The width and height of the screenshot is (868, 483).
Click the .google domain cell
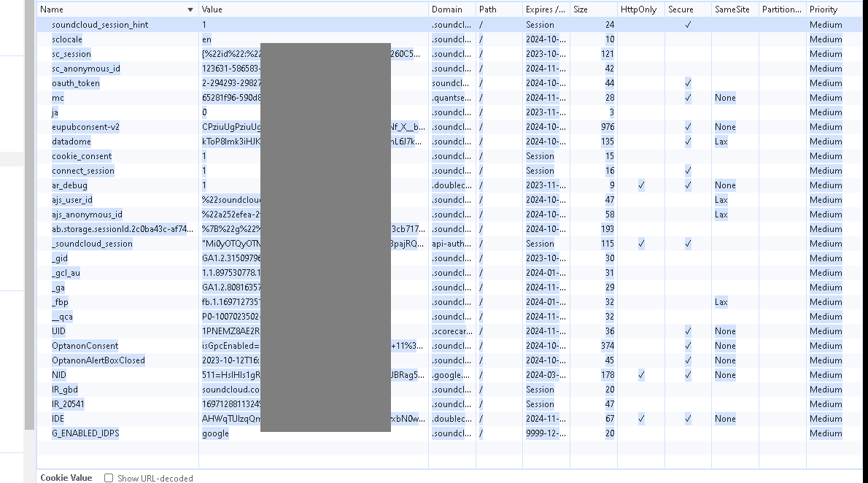coord(452,375)
